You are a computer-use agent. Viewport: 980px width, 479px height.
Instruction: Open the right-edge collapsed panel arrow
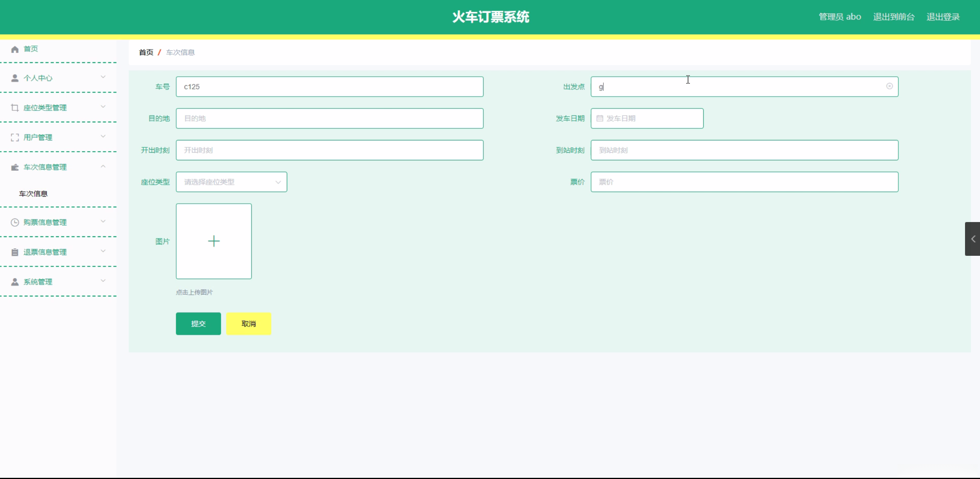(x=973, y=239)
